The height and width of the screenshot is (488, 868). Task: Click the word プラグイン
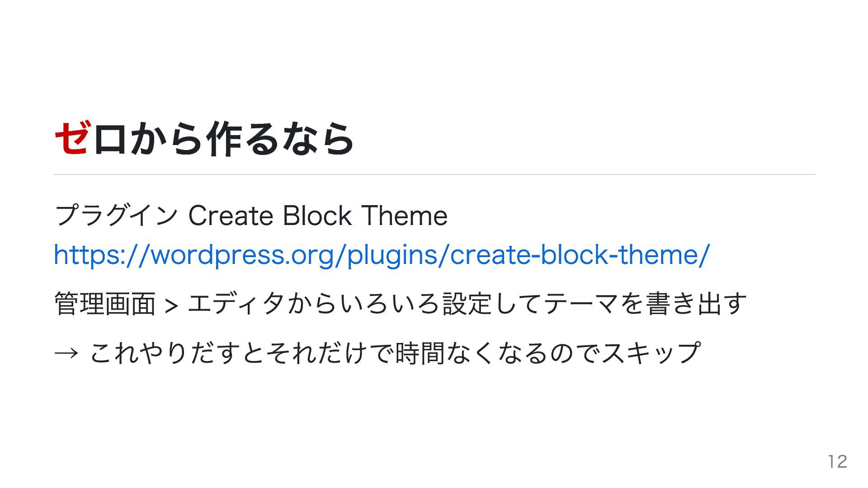[x=116, y=216]
